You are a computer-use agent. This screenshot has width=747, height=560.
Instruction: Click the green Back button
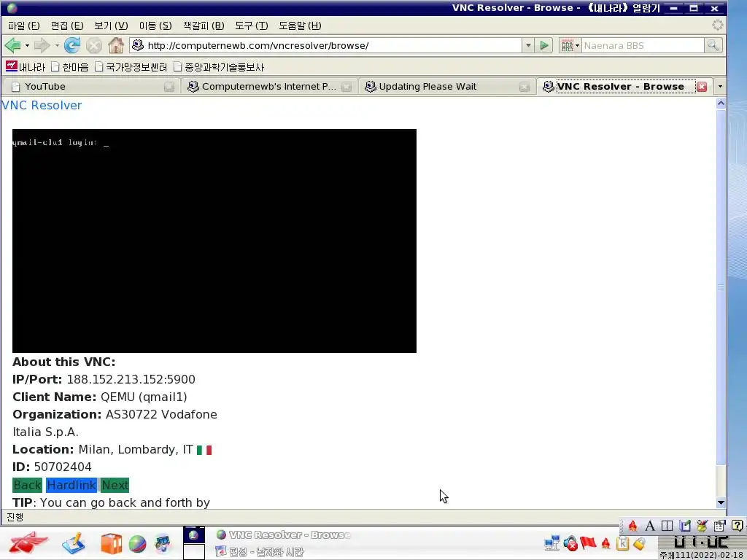27,485
